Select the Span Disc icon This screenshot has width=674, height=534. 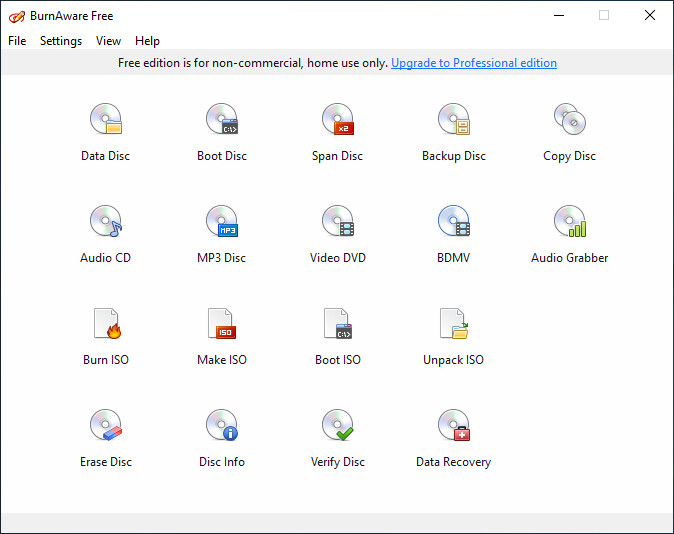tap(338, 119)
